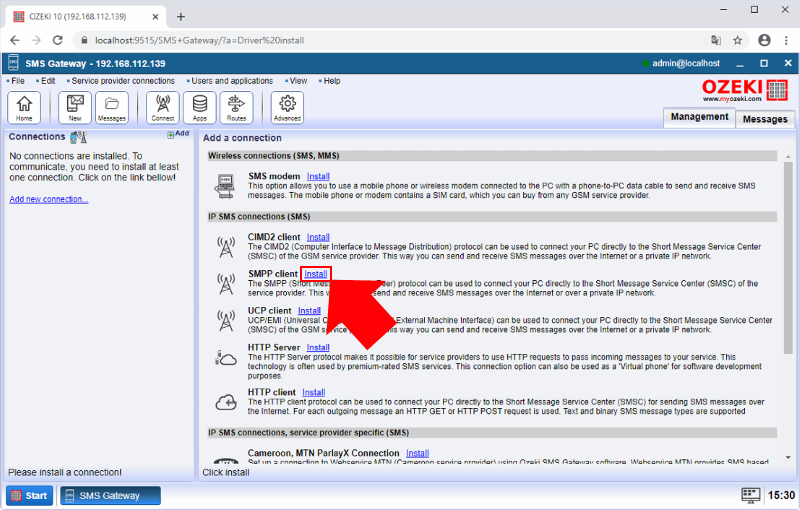Click the SMS Gateway title bar phone icon
Image resolution: width=800 pixels, height=510 pixels.
tap(13, 63)
